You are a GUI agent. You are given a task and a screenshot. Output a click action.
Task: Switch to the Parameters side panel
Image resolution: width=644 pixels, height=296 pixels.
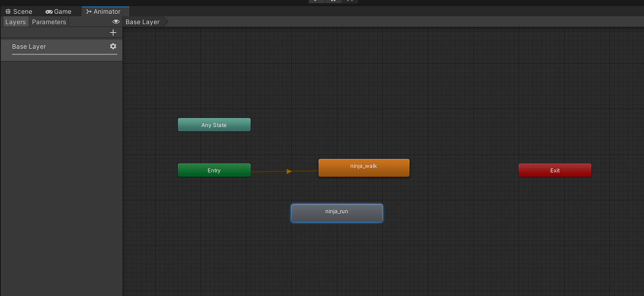(49, 21)
